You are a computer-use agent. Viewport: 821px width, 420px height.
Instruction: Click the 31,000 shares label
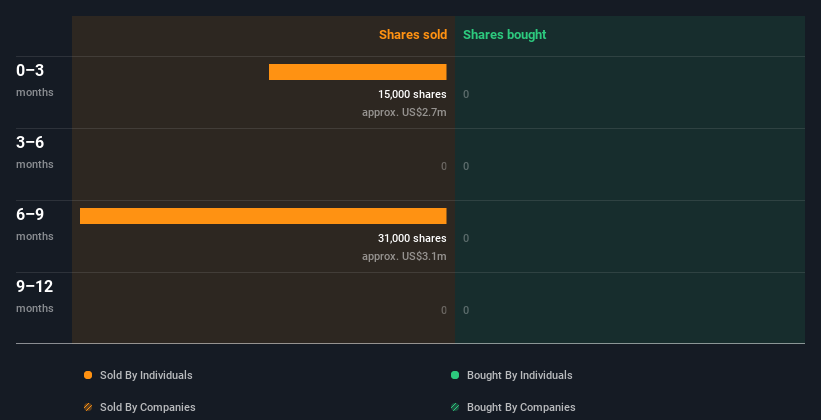[x=412, y=238]
